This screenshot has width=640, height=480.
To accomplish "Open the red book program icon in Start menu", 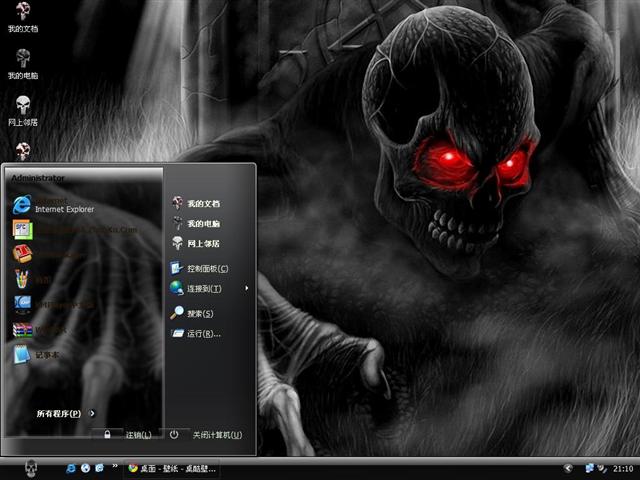I will point(22,254).
